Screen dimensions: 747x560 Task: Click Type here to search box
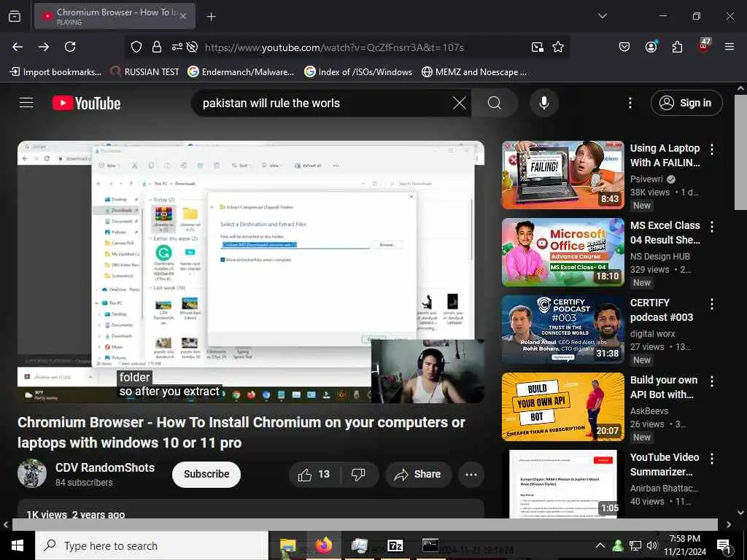tap(152, 545)
